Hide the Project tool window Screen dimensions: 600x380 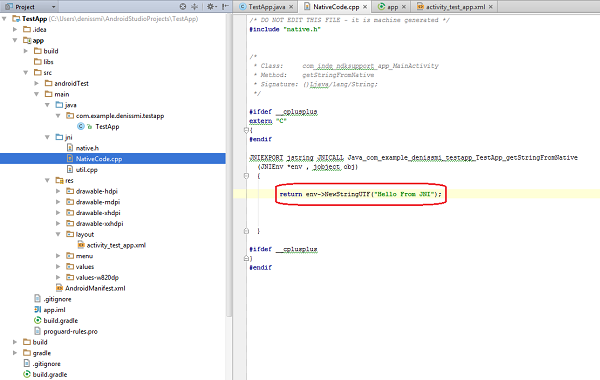[225, 7]
